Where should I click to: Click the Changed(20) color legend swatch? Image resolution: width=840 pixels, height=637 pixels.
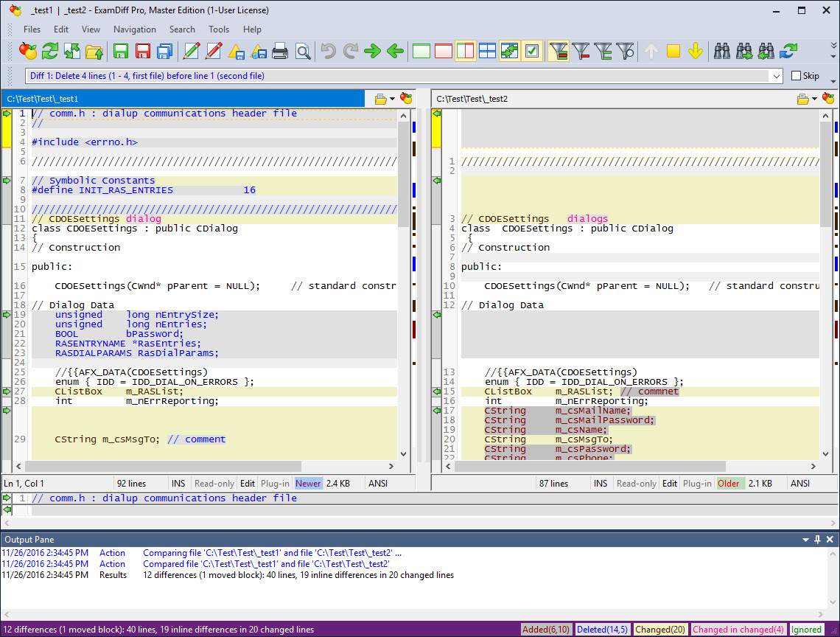coord(658,630)
